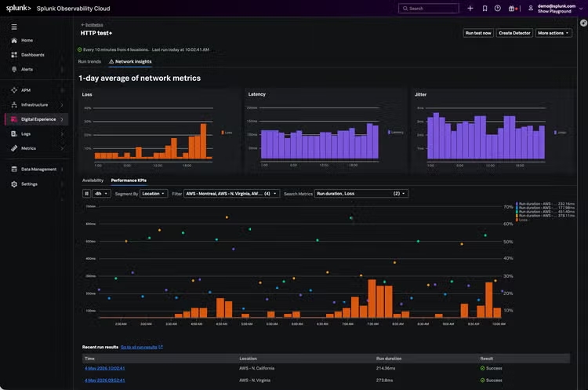Viewport: 588px width, 390px height.
Task: Select the Alerts bell icon
Action: click(x=14, y=69)
